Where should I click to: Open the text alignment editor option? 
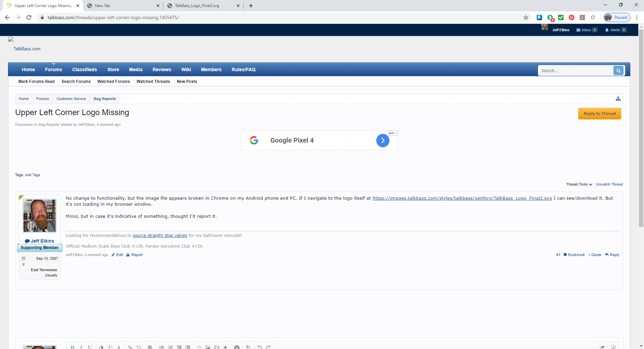(150, 347)
